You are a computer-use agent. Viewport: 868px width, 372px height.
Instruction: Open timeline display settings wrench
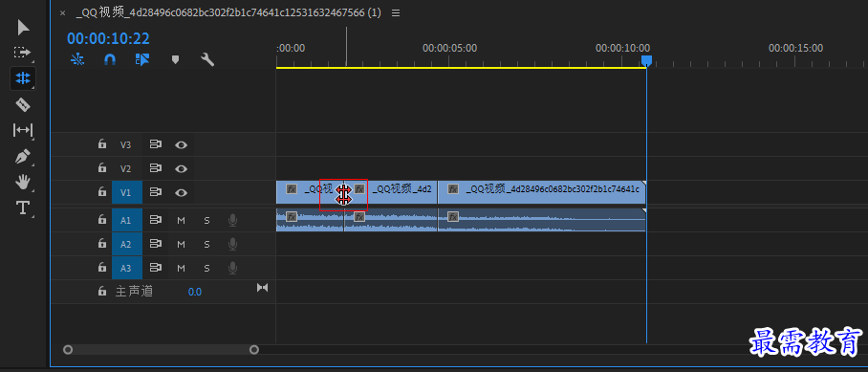click(x=207, y=59)
